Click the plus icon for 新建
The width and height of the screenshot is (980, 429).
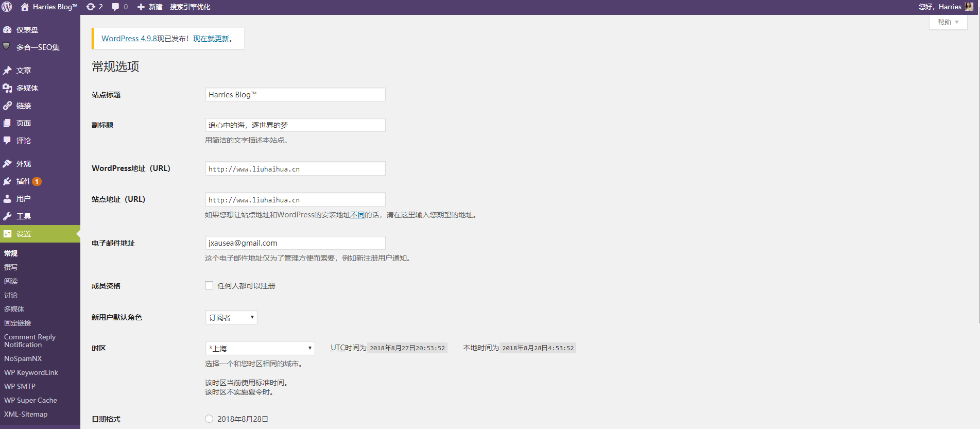141,7
